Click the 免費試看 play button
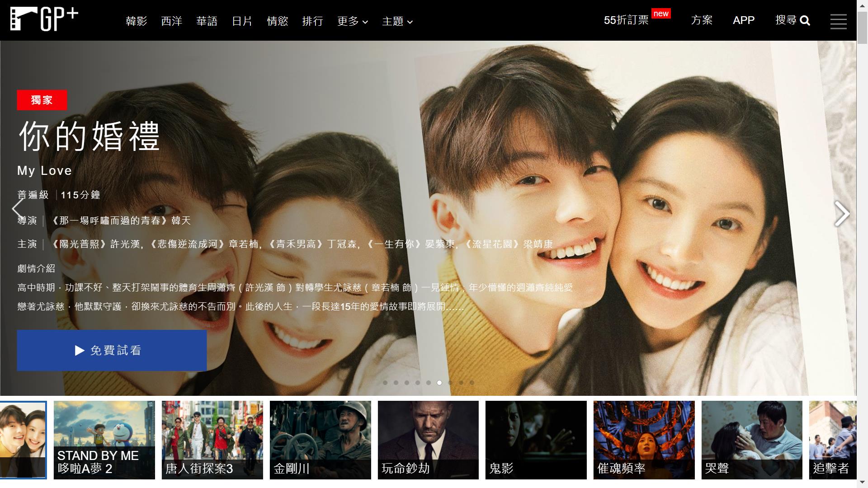868x488 pixels. pos(112,350)
